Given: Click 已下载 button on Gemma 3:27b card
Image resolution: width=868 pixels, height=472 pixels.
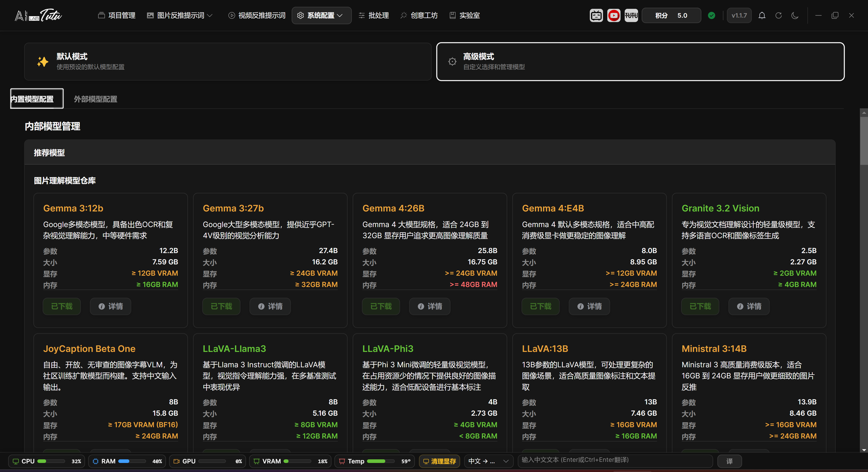Looking at the screenshot, I should (x=221, y=306).
